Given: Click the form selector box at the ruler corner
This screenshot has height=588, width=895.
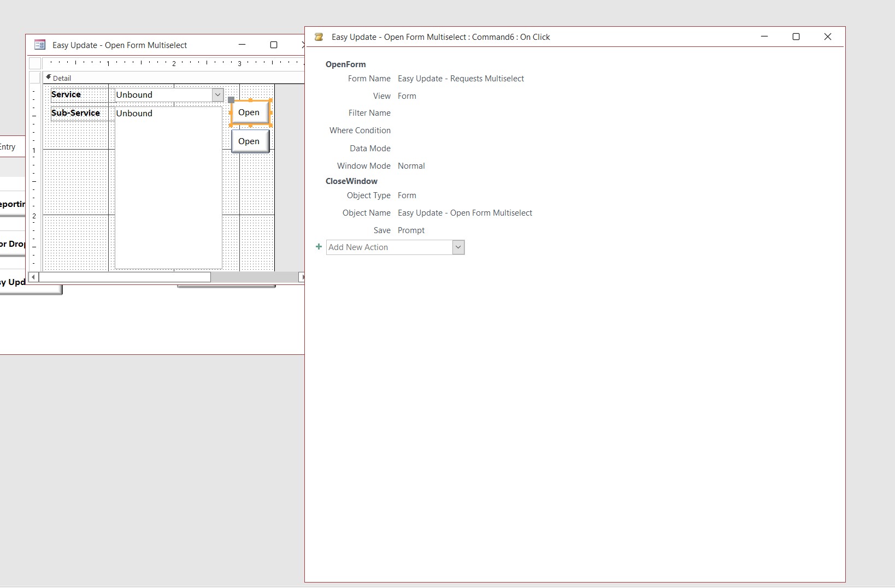Looking at the screenshot, I should (x=36, y=63).
